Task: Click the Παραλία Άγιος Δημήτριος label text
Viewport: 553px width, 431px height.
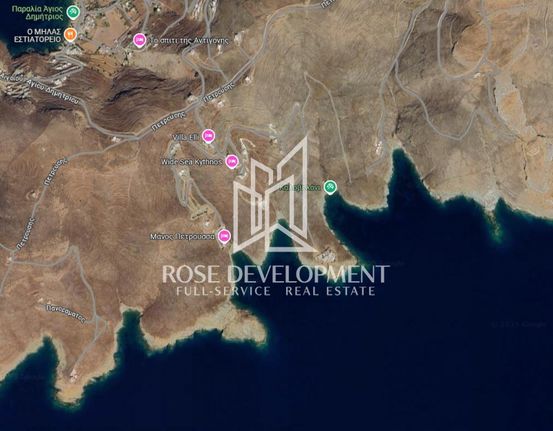Action: [38, 12]
